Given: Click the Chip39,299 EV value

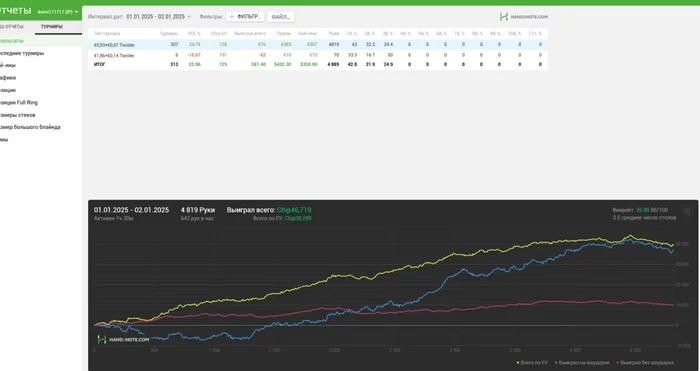Looking at the screenshot, I should (x=298, y=218).
